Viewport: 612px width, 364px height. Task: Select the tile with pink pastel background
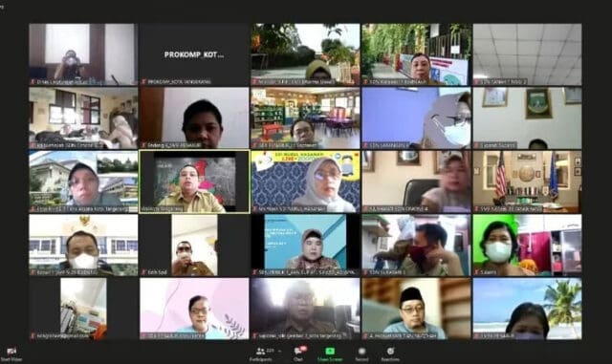[194, 309]
